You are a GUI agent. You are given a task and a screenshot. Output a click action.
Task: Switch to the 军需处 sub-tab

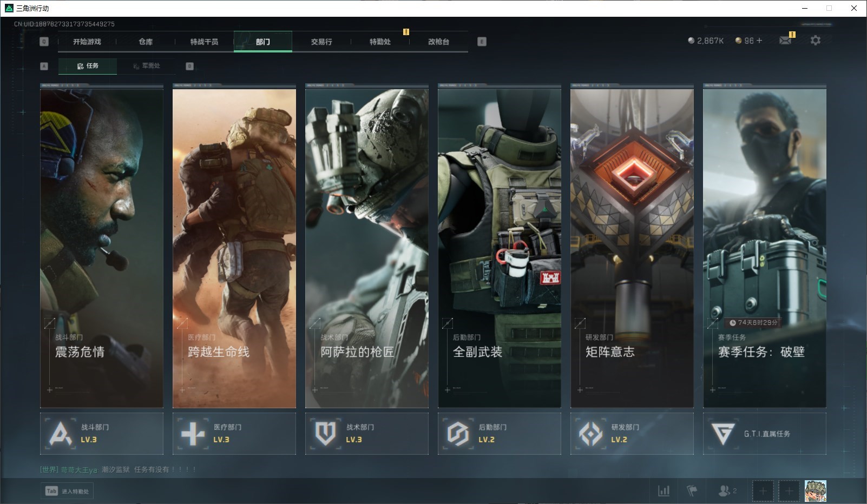tap(146, 66)
